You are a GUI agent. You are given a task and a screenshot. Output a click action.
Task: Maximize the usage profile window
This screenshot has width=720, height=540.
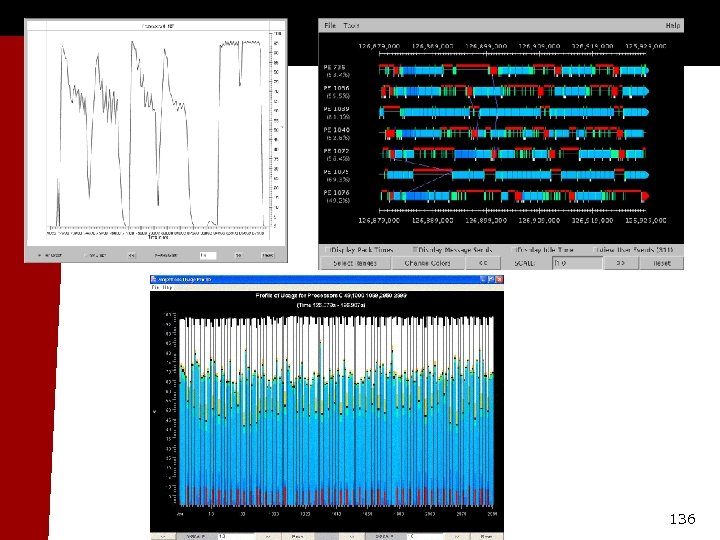point(491,279)
